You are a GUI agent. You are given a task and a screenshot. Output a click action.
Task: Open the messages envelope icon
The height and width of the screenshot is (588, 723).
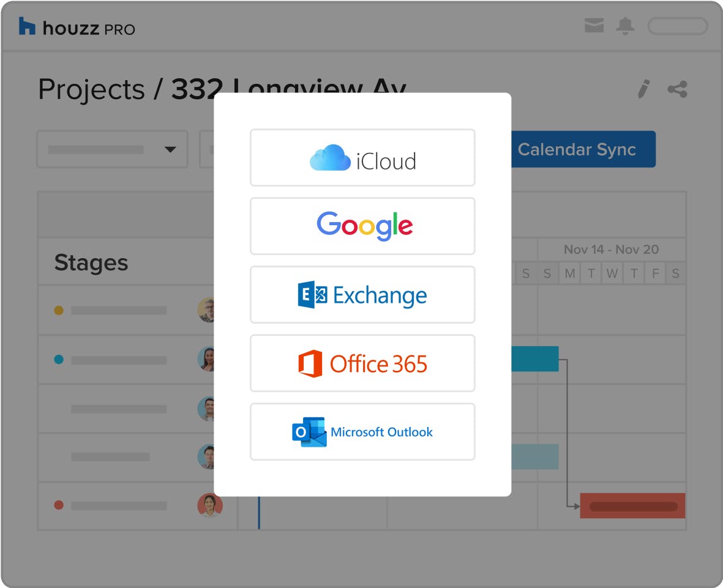pyautogui.click(x=594, y=25)
